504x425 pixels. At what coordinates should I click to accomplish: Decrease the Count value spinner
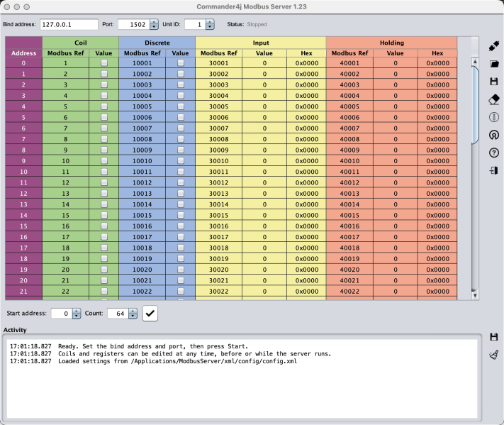point(133,316)
